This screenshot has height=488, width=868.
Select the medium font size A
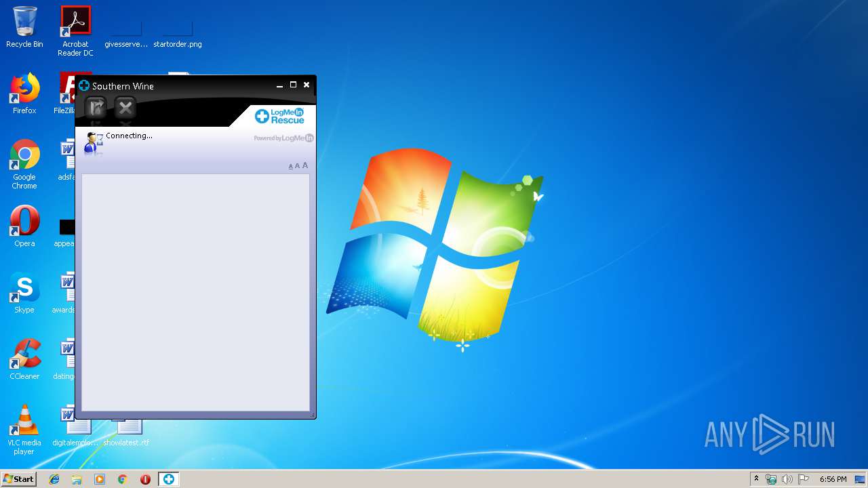click(x=297, y=166)
